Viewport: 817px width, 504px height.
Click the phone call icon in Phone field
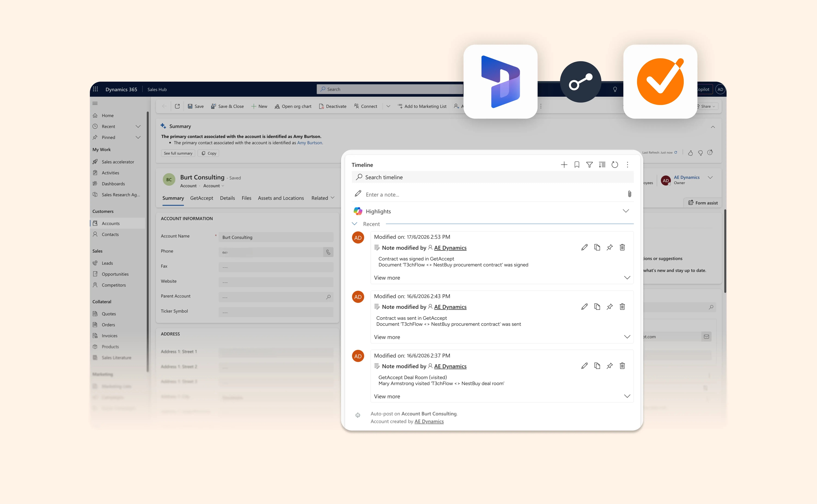(328, 252)
